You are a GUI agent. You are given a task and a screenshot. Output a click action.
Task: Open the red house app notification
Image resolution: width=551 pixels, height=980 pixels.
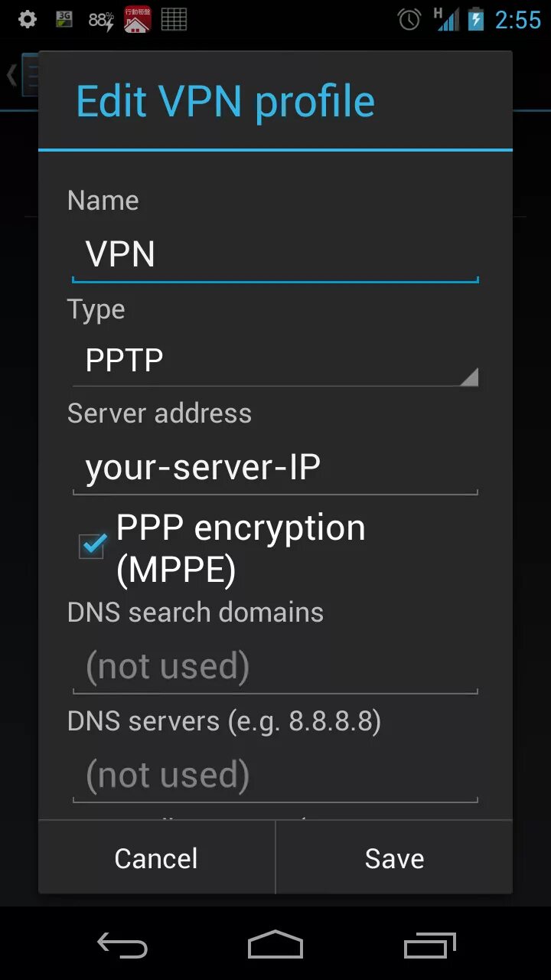pyautogui.click(x=137, y=19)
